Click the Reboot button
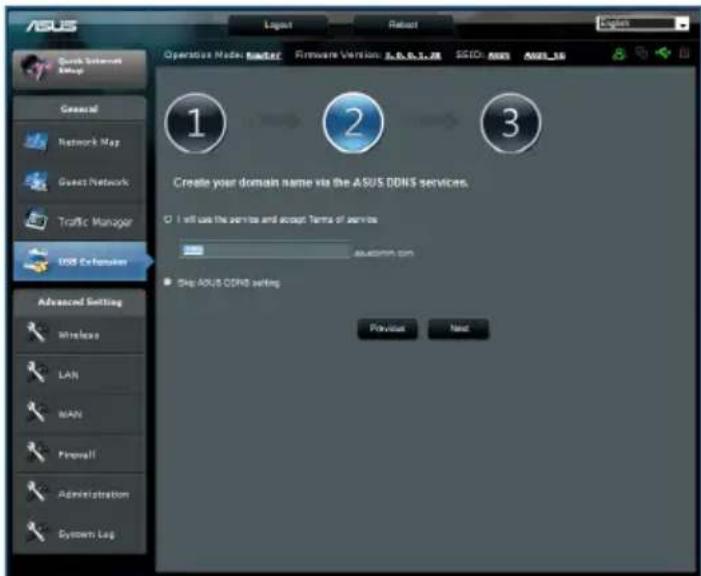The image size is (701, 576). coord(403,25)
